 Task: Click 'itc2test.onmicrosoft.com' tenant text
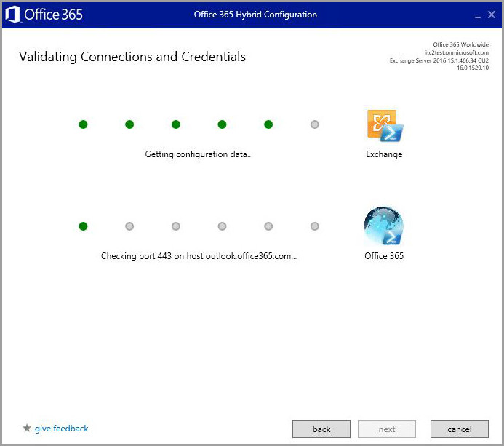point(457,52)
